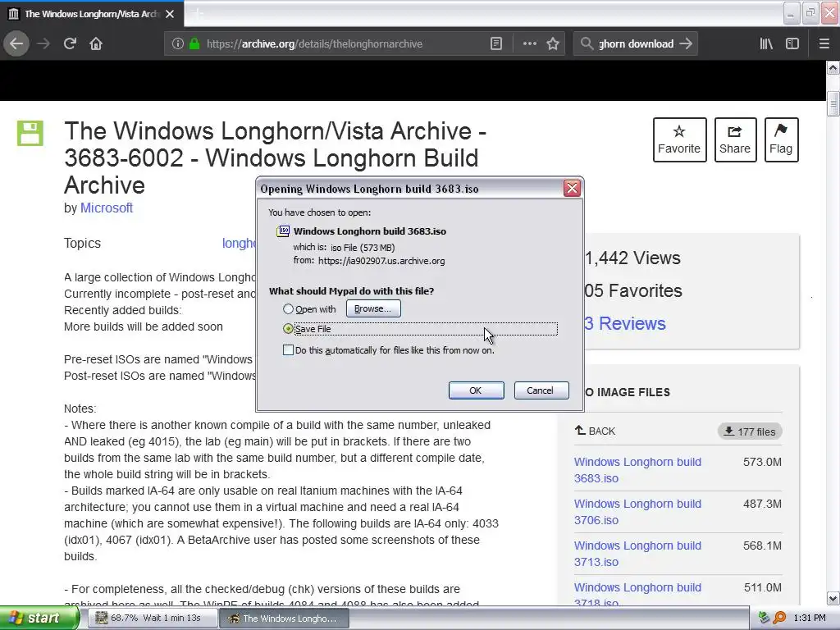This screenshot has width=840, height=630.
Task: Toggle reader view icon in address bar
Action: (x=496, y=44)
